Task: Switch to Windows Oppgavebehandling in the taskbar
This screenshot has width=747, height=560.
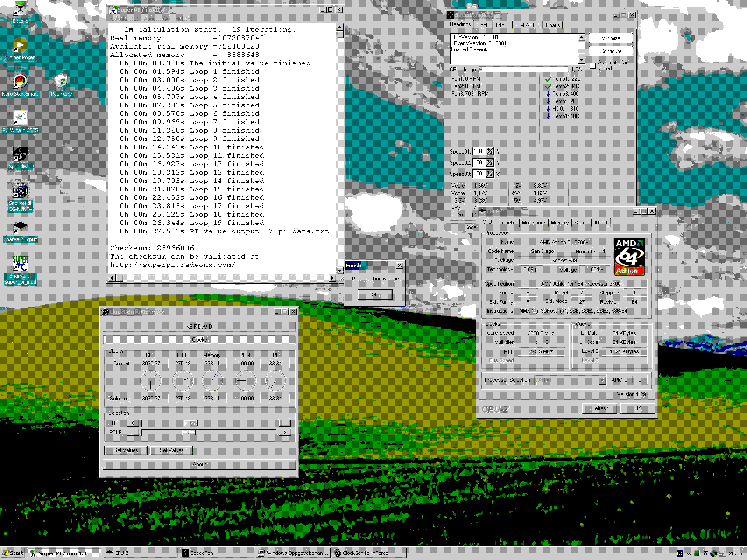Action: coord(293,553)
